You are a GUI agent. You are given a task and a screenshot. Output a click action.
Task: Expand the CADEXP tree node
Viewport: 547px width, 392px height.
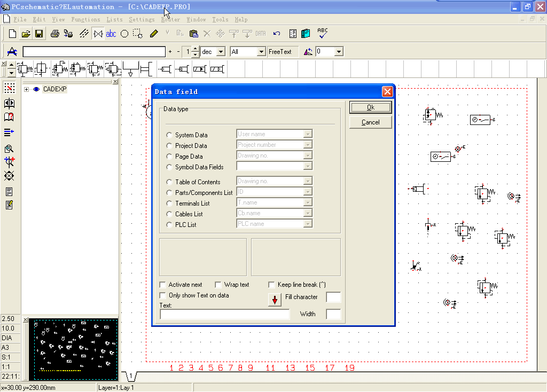pos(26,89)
